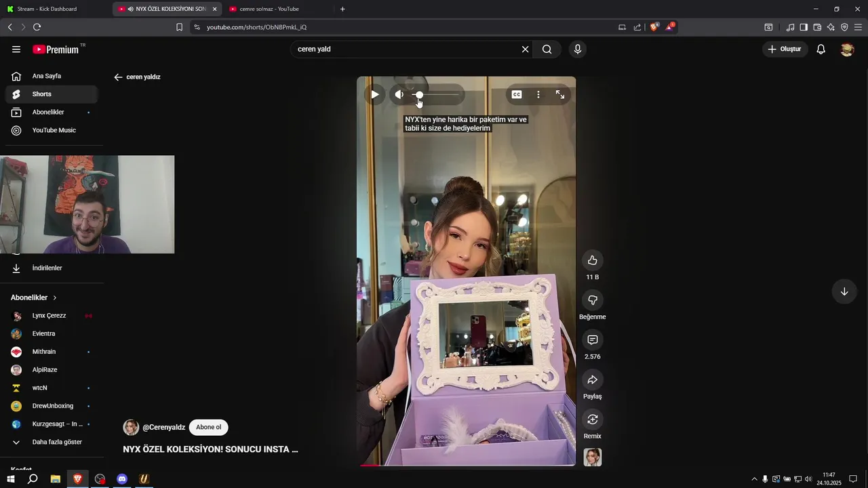Screen dimensions: 868x488
Task: Open a new browser tab
Action: click(x=342, y=9)
